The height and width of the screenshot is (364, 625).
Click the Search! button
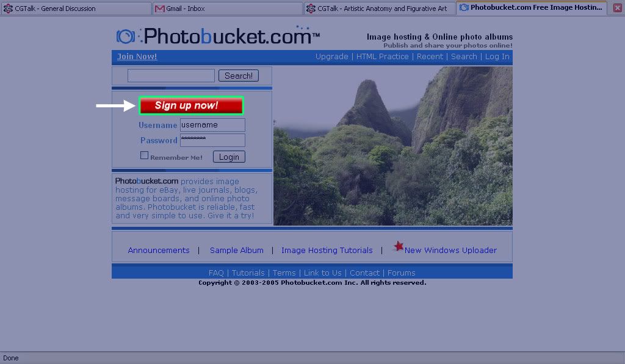click(x=239, y=76)
